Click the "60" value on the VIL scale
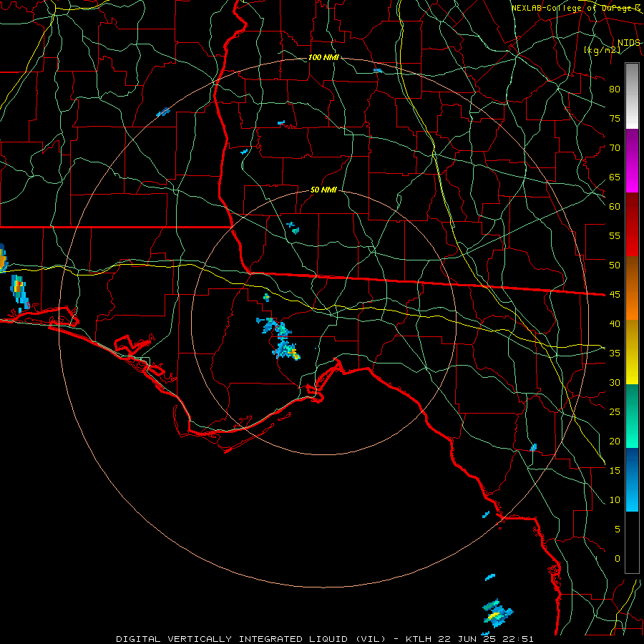Viewport: 644px width, 644px height. point(615,207)
